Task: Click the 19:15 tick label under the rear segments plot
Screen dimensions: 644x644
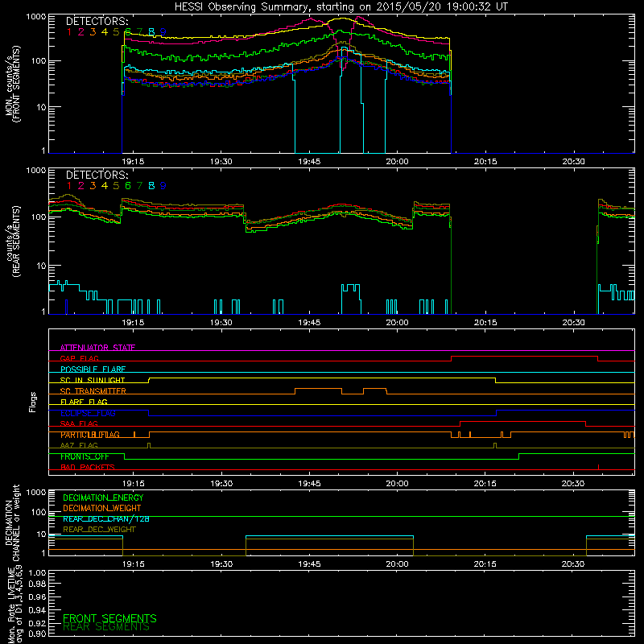Action: [133, 323]
